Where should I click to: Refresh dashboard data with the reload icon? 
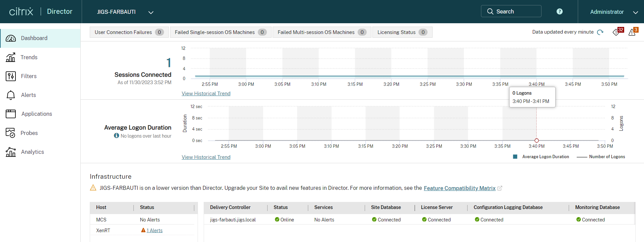600,32
